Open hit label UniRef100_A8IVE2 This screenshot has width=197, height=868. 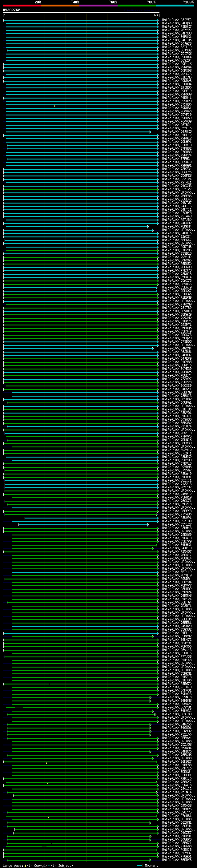pyautogui.click(x=177, y=20)
